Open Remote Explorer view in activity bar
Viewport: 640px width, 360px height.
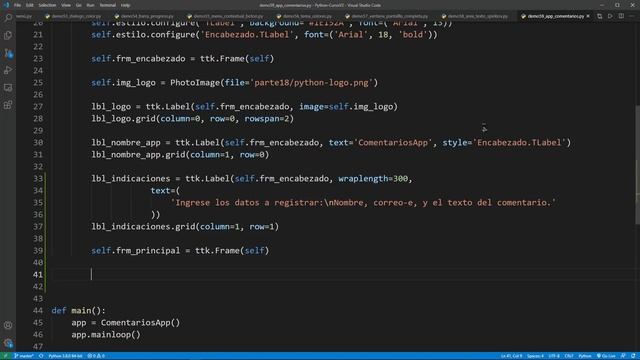[8, 88]
